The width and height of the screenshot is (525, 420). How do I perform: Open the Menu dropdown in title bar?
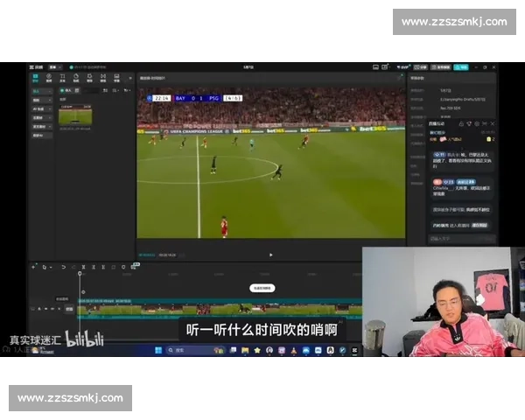click(x=55, y=67)
